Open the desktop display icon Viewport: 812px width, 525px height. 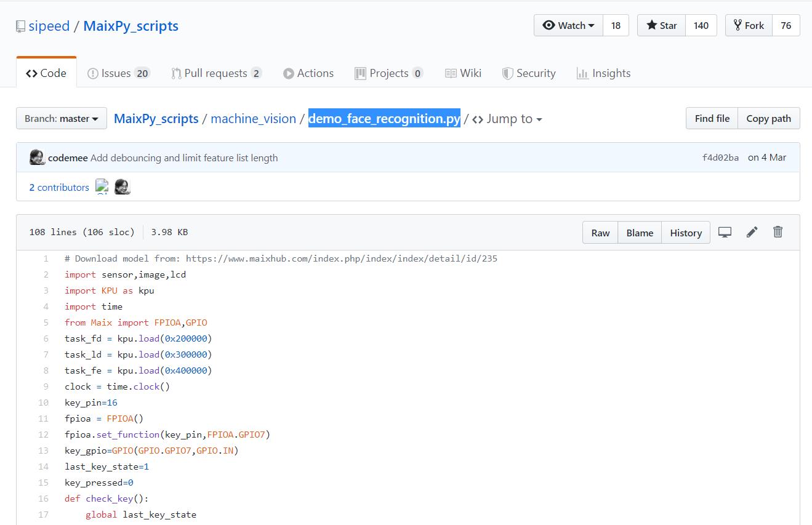[x=725, y=232]
